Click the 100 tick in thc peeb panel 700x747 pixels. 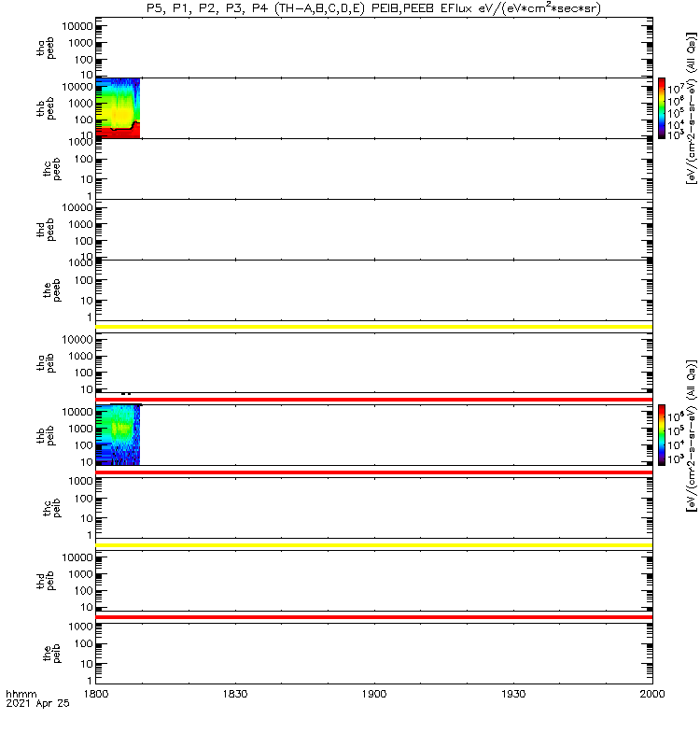(x=83, y=159)
